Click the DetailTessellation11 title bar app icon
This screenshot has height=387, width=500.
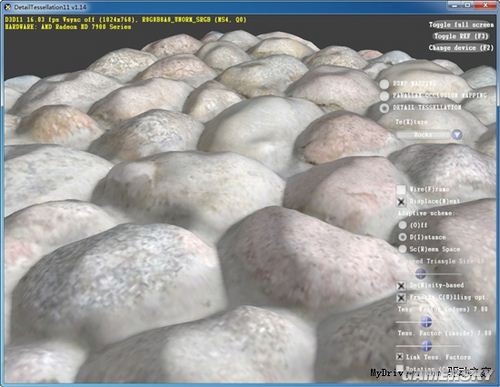point(8,7)
